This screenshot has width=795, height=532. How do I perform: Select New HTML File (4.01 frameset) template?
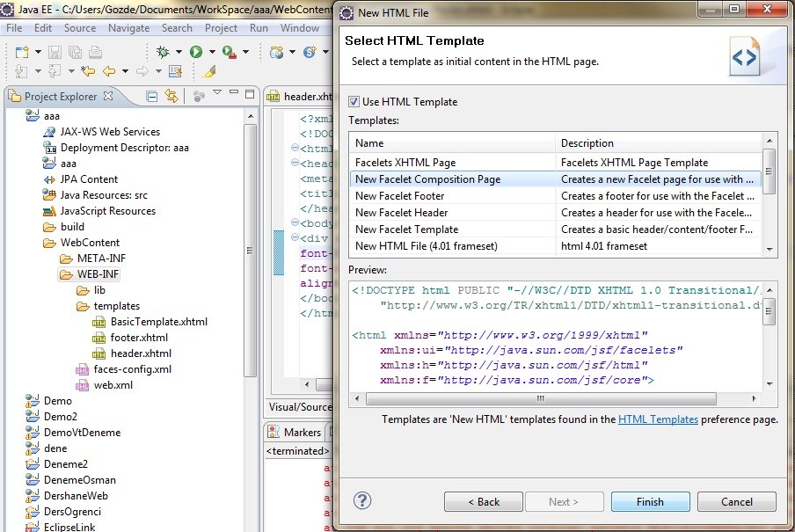(x=556, y=246)
